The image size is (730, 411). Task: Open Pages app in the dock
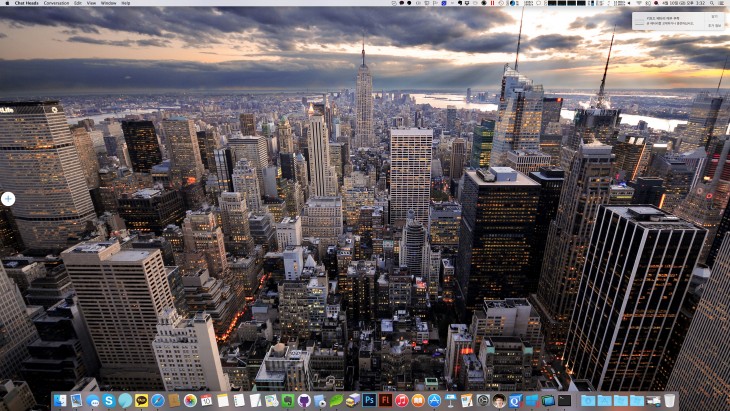467,401
